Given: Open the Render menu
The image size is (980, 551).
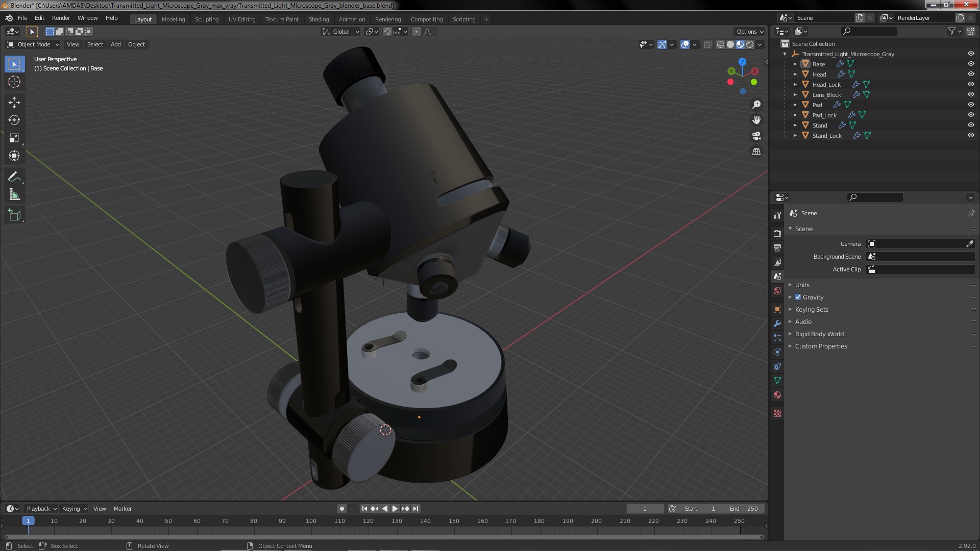Looking at the screenshot, I should tap(61, 18).
